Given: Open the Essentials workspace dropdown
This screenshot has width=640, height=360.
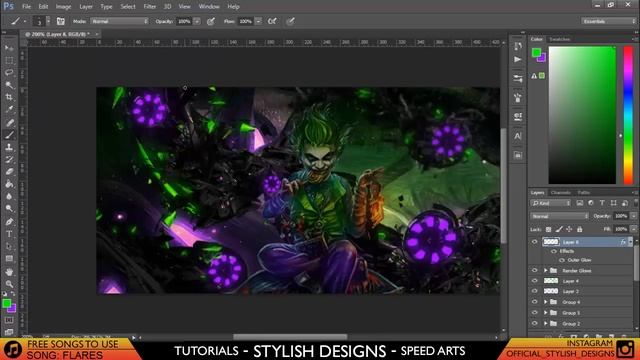Looking at the screenshot, I should pos(608,21).
